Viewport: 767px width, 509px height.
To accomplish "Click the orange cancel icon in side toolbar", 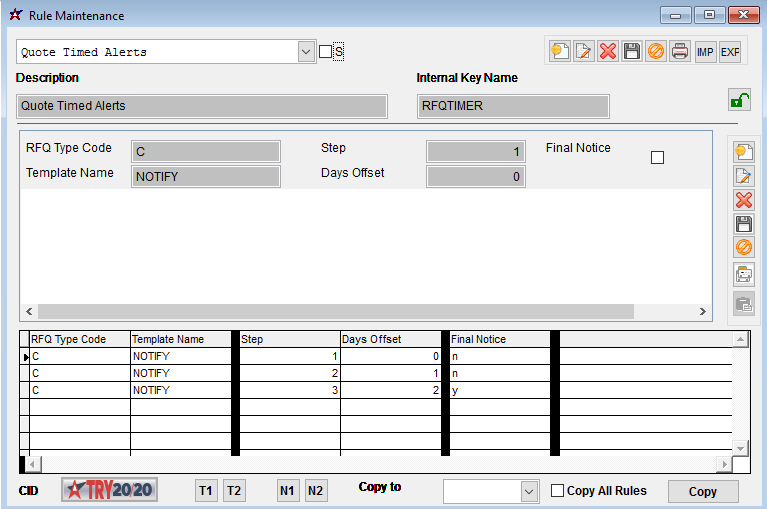I will coord(744,248).
